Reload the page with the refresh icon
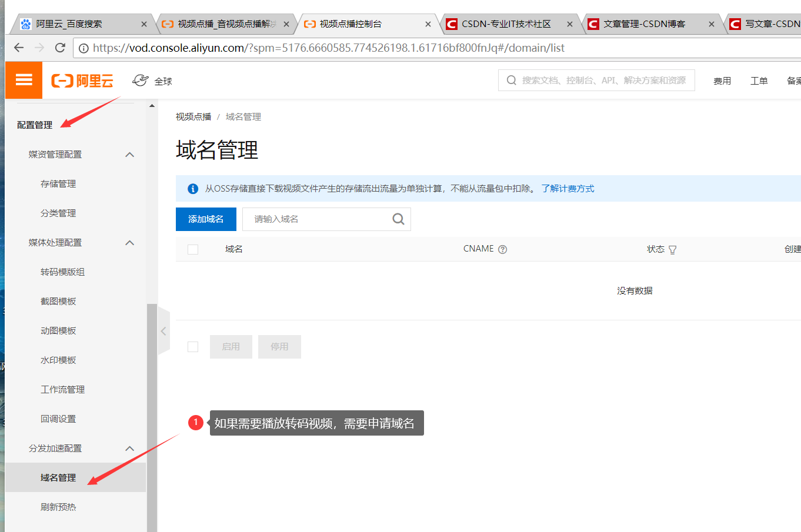 tap(59, 48)
